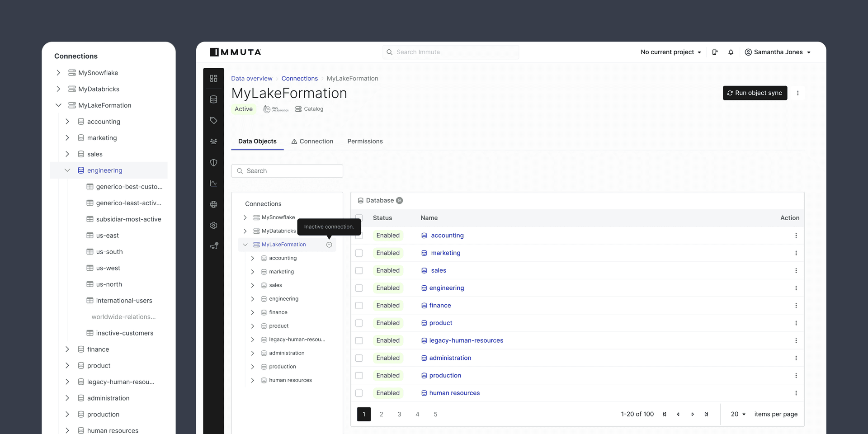868x434 pixels.
Task: Expand MySnowflake in the left Connections panel
Action: [x=58, y=73]
